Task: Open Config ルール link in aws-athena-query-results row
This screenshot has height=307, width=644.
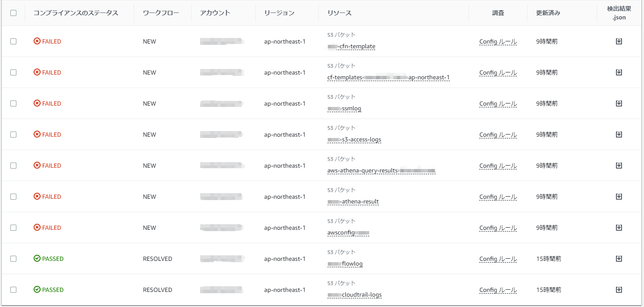Action: pos(498,166)
